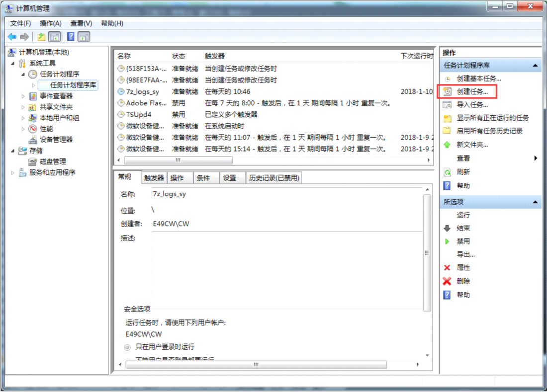Click the 系统工具 tools icon
Screen dimensions: 547x392
point(22,63)
